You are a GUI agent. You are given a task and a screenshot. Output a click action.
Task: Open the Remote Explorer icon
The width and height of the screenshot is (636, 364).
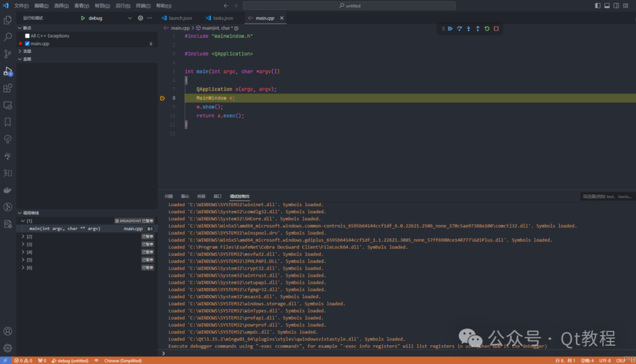(x=8, y=105)
